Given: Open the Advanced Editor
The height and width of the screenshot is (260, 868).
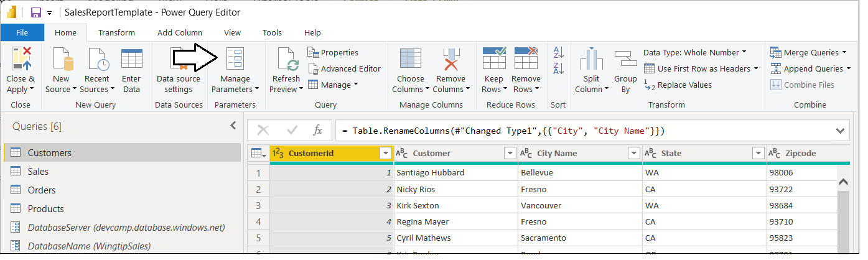Looking at the screenshot, I should [344, 68].
